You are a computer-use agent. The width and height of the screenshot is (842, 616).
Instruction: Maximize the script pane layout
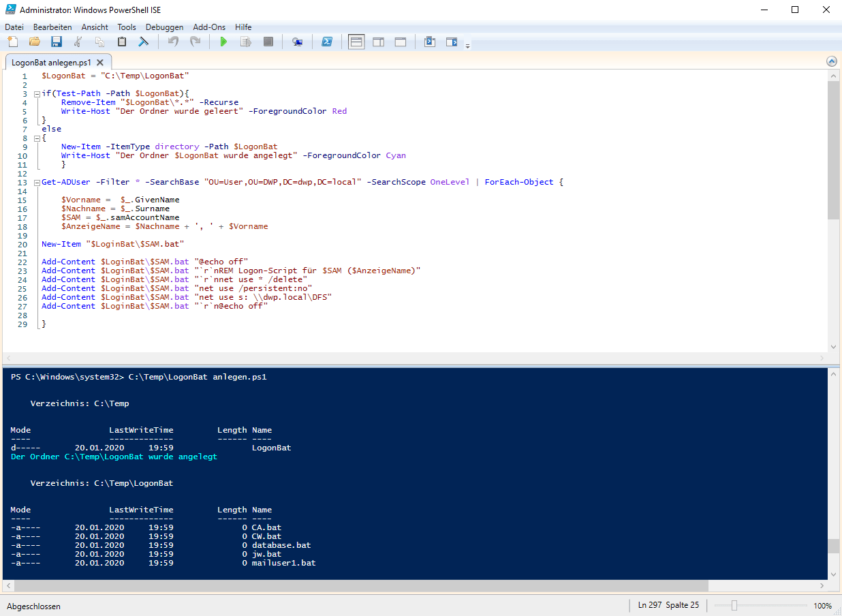[x=401, y=42]
